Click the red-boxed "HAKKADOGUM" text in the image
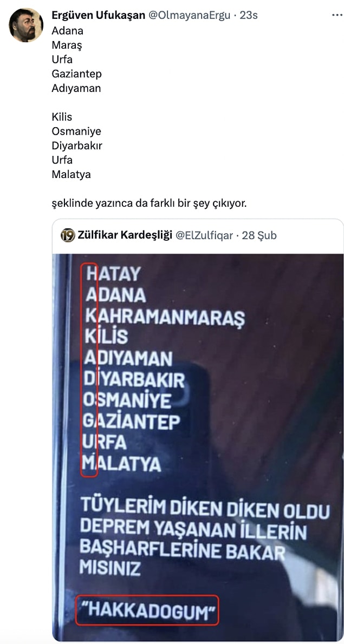The width and height of the screenshot is (344, 644). click(x=147, y=609)
